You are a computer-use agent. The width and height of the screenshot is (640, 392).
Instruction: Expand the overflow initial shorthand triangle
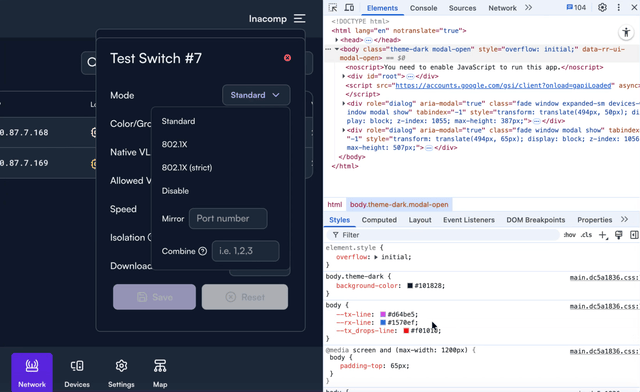tap(376, 257)
